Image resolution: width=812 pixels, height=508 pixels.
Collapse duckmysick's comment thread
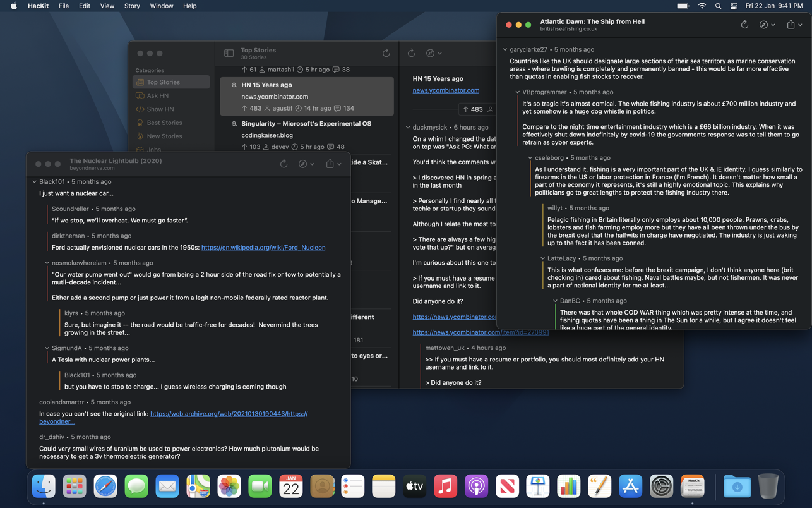[408, 128]
